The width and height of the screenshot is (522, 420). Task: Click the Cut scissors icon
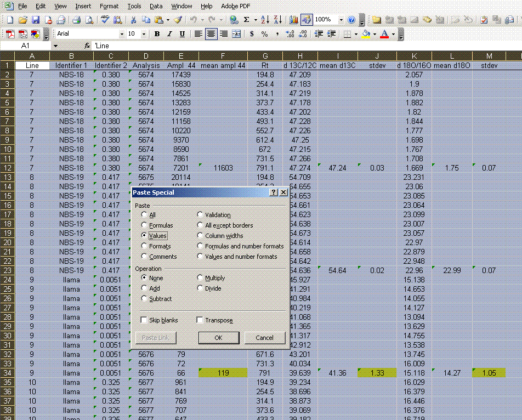coord(133,20)
